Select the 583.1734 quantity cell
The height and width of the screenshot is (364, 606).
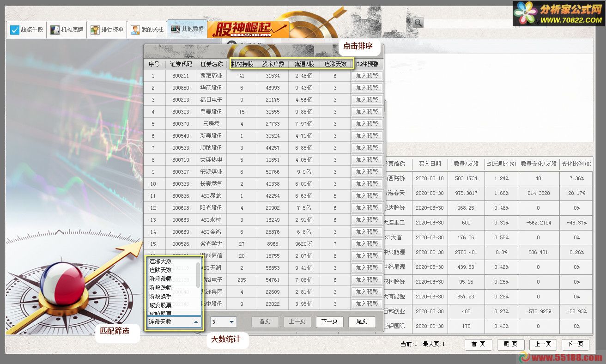click(466, 178)
